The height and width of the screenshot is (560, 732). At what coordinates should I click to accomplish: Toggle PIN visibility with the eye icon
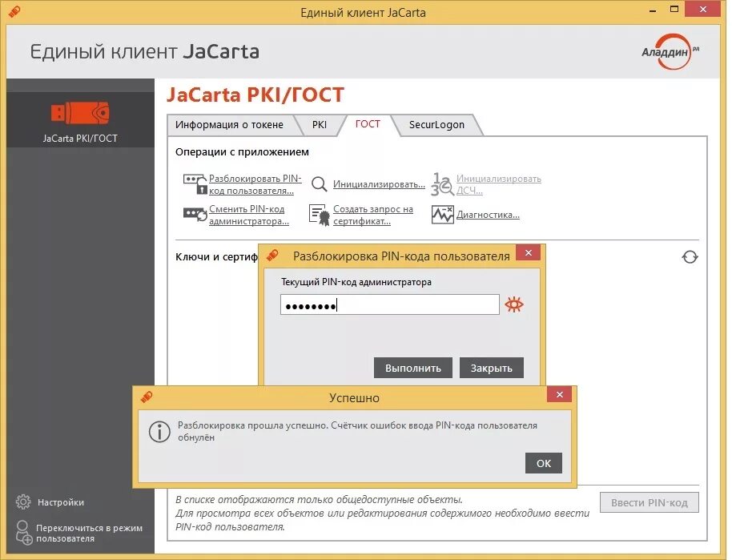pos(514,304)
